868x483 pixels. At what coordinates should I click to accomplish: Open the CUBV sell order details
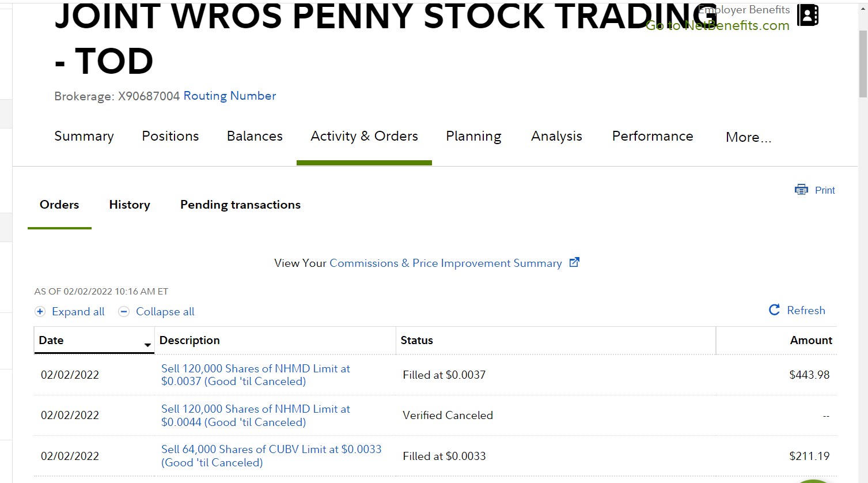pyautogui.click(x=271, y=455)
